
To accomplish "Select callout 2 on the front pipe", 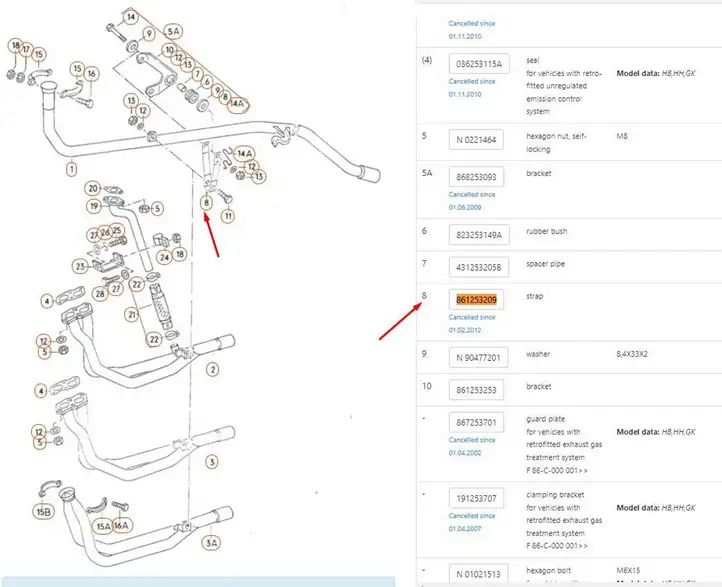I will (x=212, y=369).
